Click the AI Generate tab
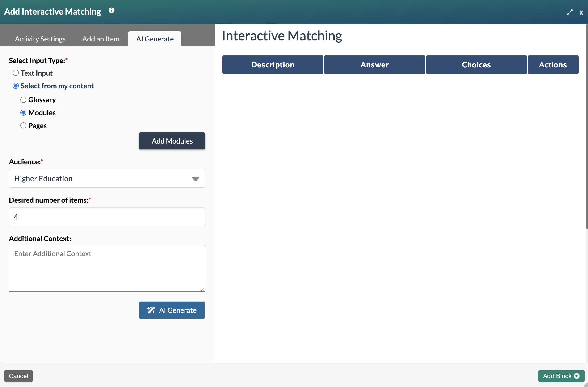 (155, 39)
